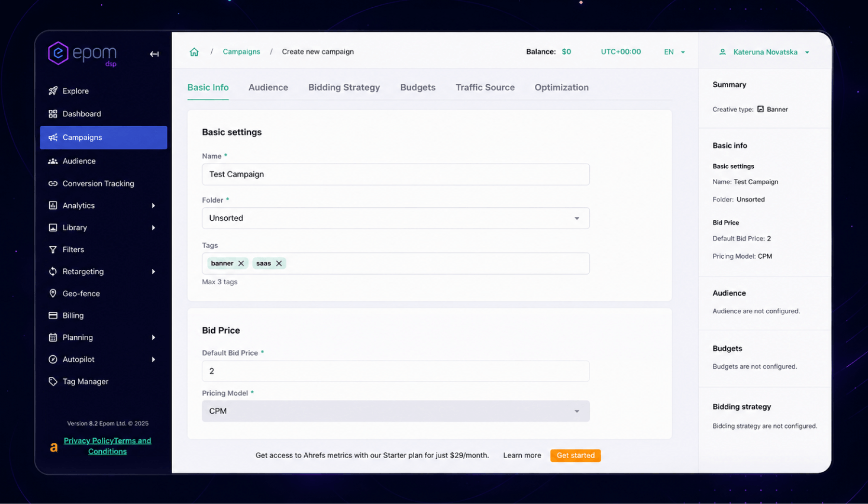This screenshot has width=868, height=504.
Task: Open Dashboard in the sidebar
Action: (x=104, y=114)
